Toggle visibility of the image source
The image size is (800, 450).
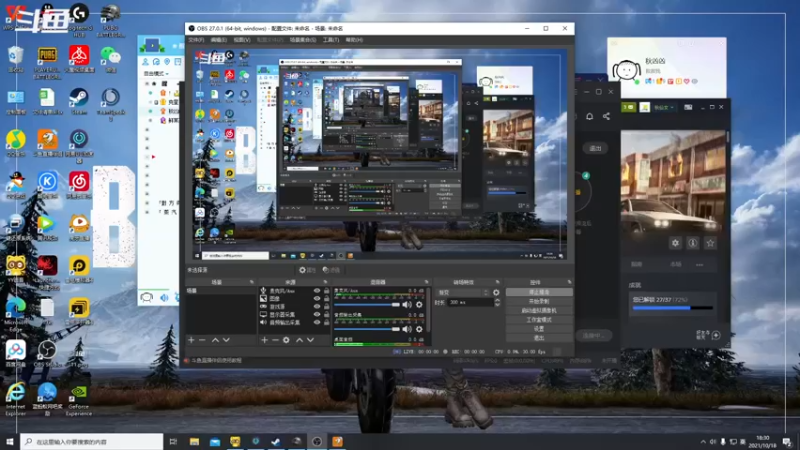317,298
